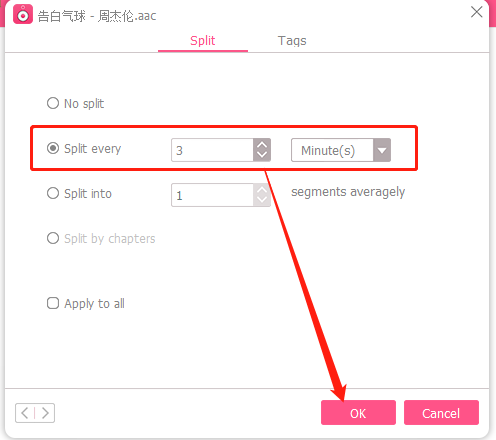Focus the Split every number field
496x440 pixels.
(212, 150)
